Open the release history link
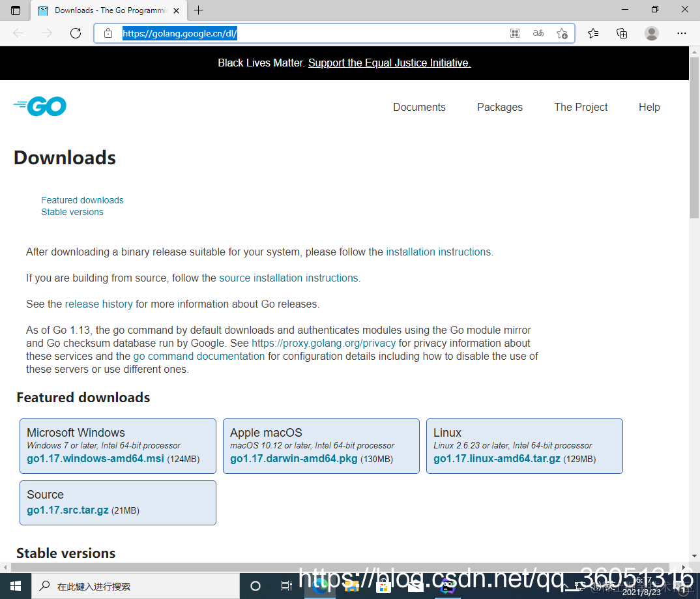 (x=98, y=304)
